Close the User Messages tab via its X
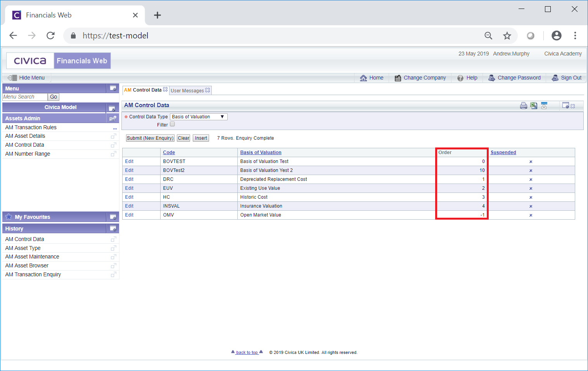Viewport: 588px width, 371px height. 208,90
